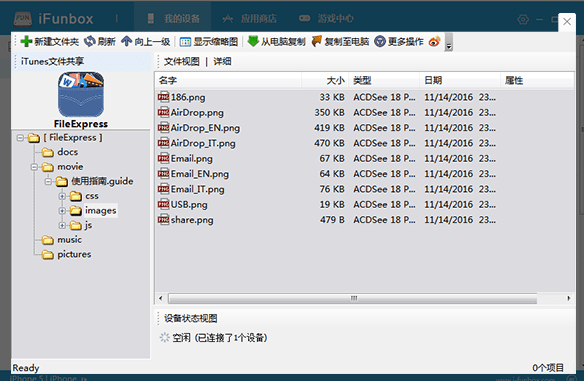The height and width of the screenshot is (381, 584).
Task: Open More Actions (更多操作)
Action: (x=399, y=41)
